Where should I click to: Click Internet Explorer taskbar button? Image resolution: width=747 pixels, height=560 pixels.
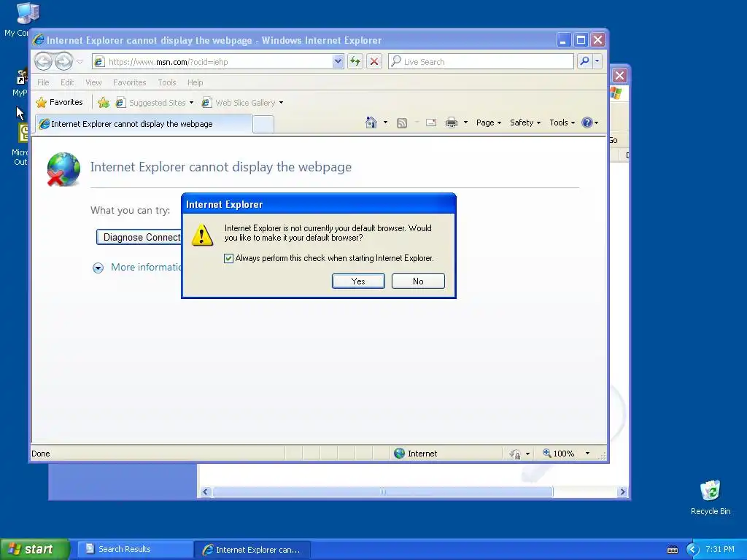252,550
